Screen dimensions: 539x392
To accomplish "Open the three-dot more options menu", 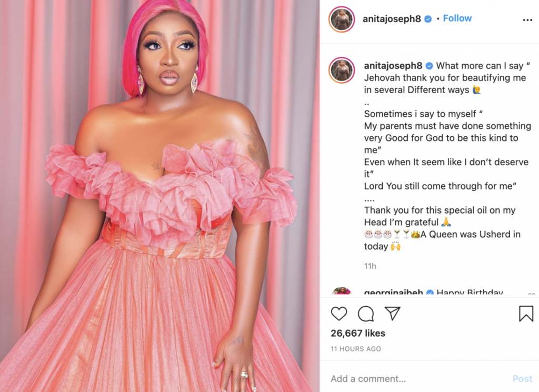I will click(527, 20).
